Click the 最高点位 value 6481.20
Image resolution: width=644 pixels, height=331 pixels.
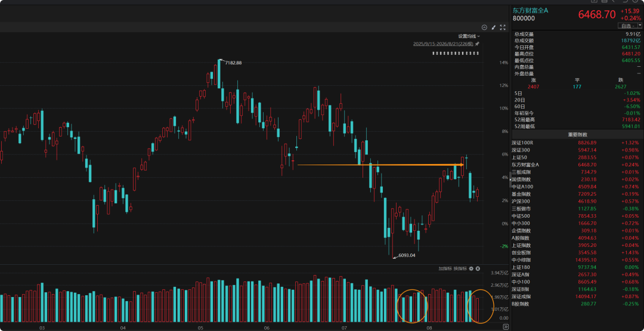point(631,54)
